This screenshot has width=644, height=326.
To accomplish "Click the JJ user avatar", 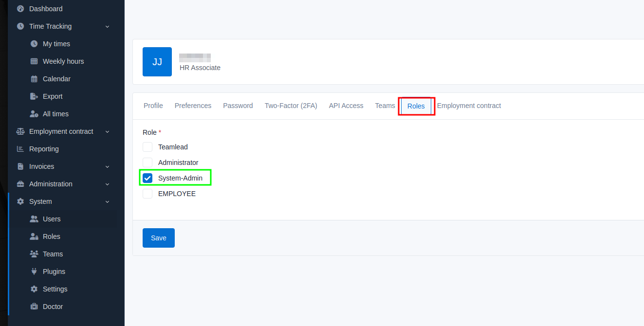I will point(157,62).
